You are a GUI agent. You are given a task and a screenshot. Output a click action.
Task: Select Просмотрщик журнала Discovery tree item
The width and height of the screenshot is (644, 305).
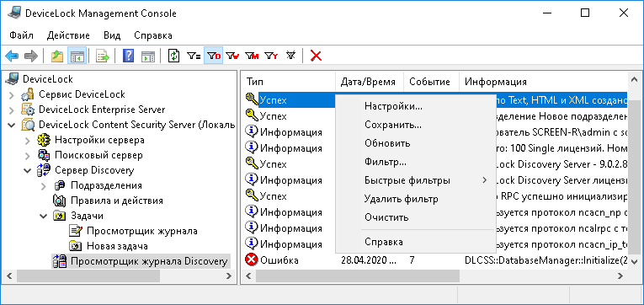coord(149,261)
